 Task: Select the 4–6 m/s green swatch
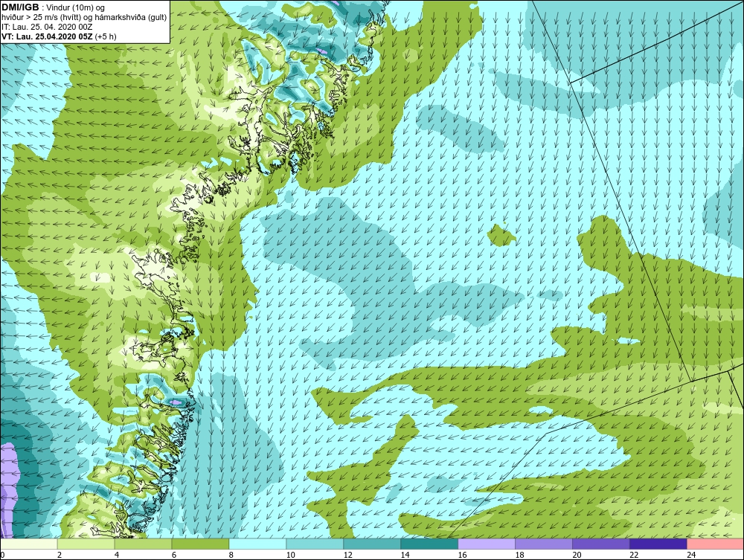coord(144,544)
